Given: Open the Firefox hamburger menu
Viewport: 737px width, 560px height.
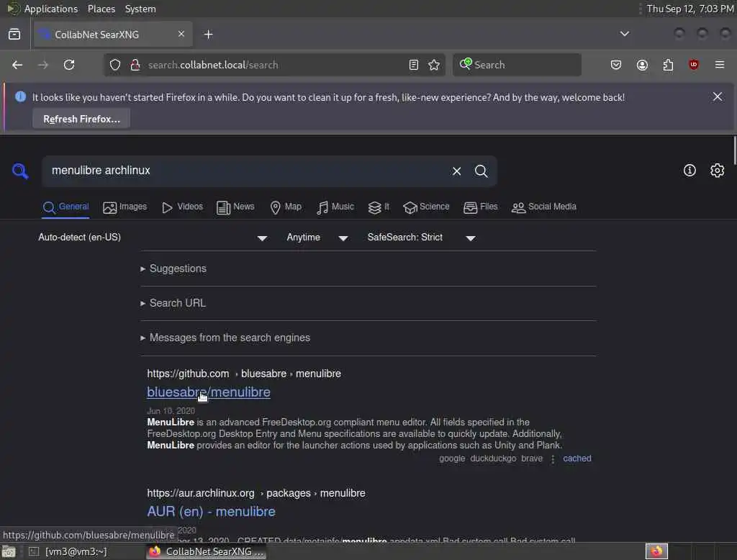Looking at the screenshot, I should (720, 65).
